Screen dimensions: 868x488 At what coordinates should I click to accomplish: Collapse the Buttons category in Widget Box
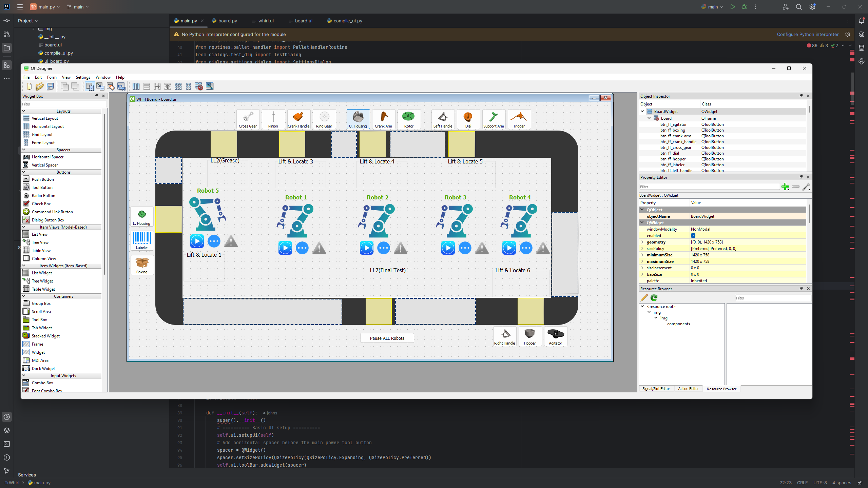point(24,172)
